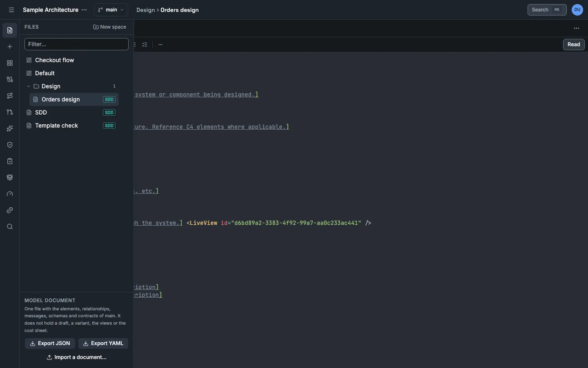Switch editor to Read mode
Viewport: 588px width, 368px height.
(574, 45)
